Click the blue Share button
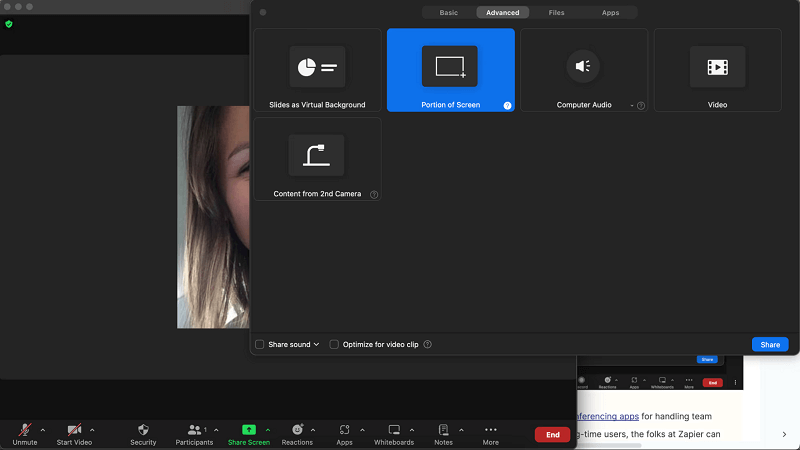Screen dimensions: 800x450 click(770, 344)
